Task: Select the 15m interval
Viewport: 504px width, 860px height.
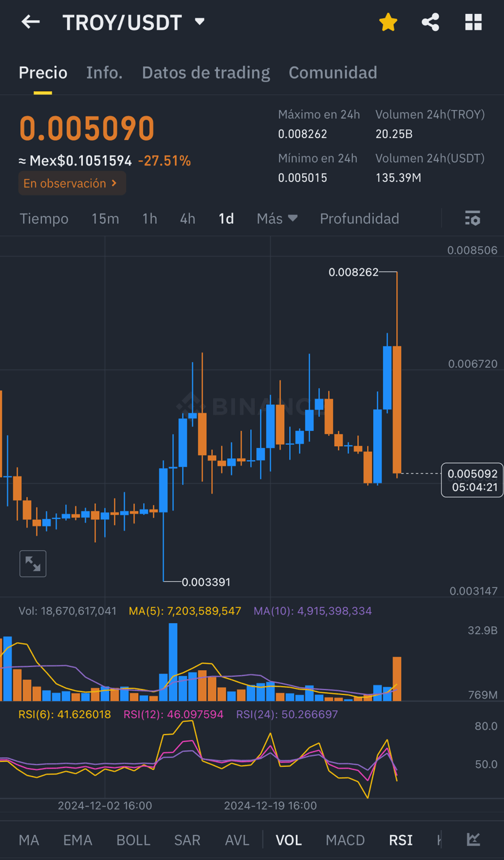Action: coord(105,218)
